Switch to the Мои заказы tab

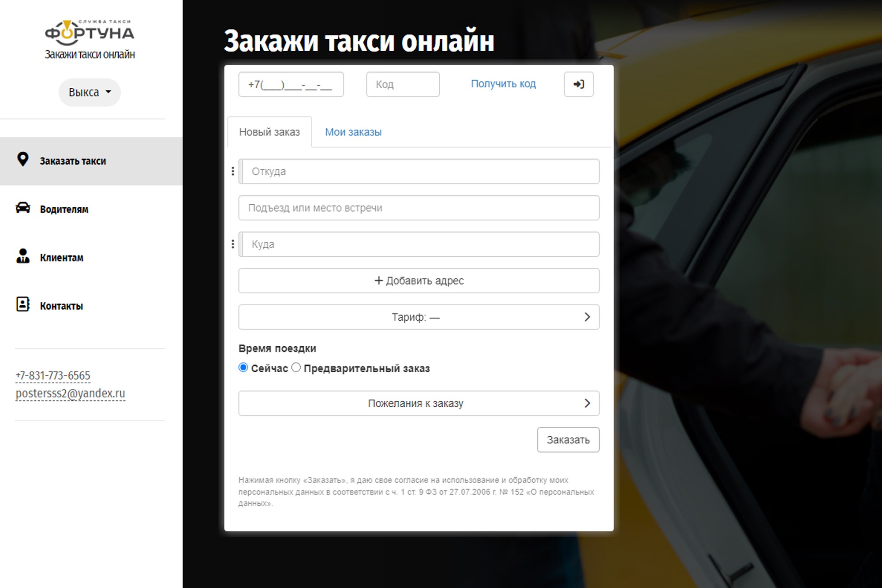tap(353, 132)
